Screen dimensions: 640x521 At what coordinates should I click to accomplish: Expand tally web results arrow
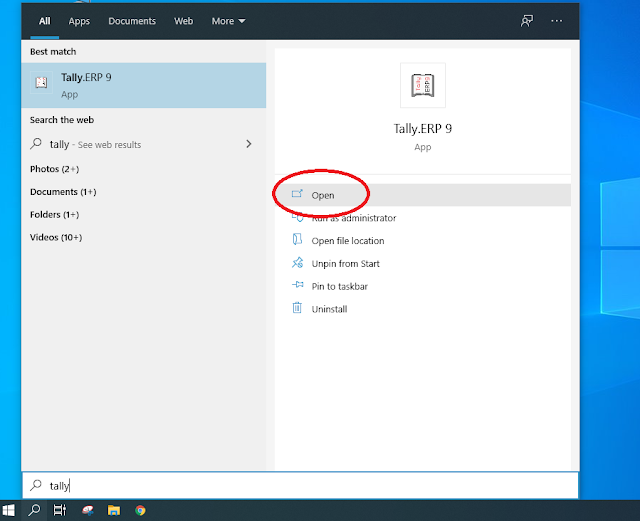tap(249, 144)
